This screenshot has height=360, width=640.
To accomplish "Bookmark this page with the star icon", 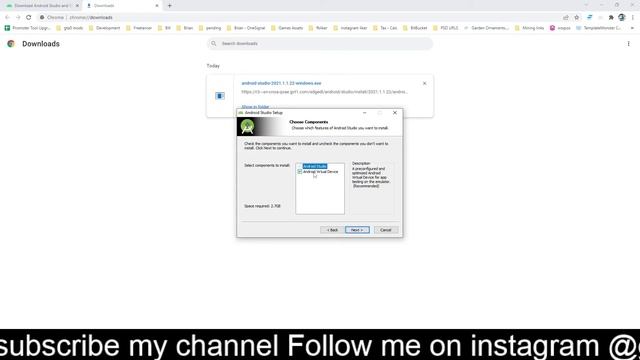I will pos(576,18).
